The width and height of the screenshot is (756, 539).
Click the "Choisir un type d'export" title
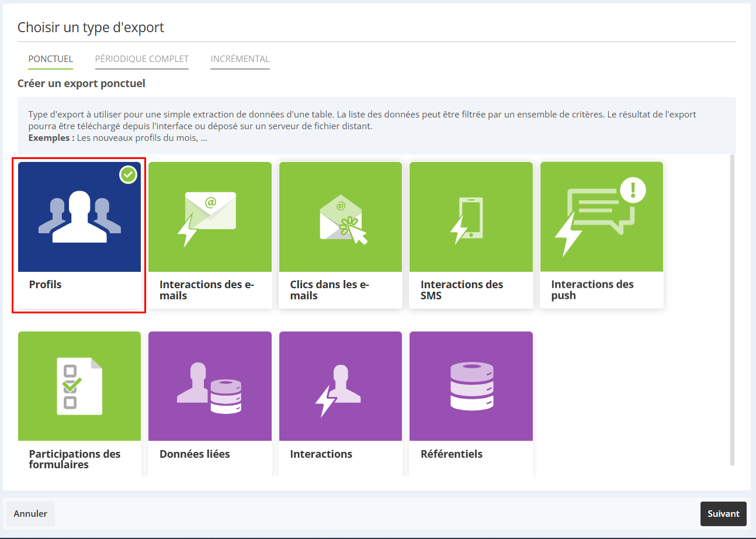(x=91, y=27)
